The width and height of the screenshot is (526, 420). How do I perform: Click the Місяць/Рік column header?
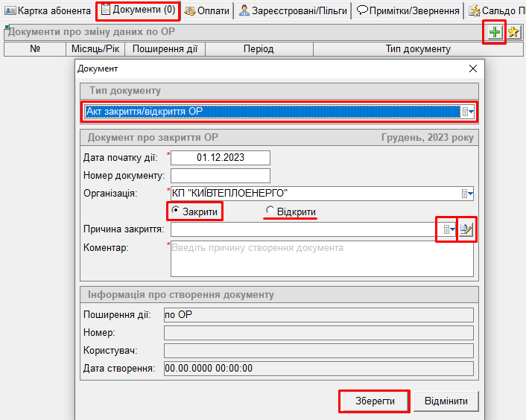click(x=95, y=49)
